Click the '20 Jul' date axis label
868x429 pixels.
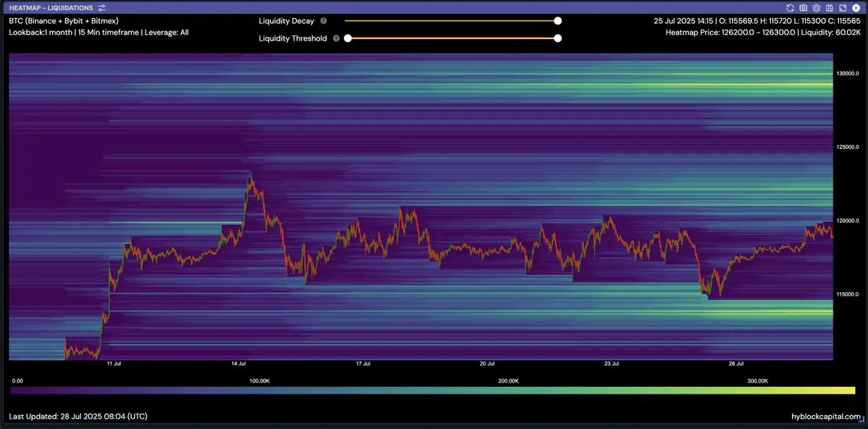487,364
